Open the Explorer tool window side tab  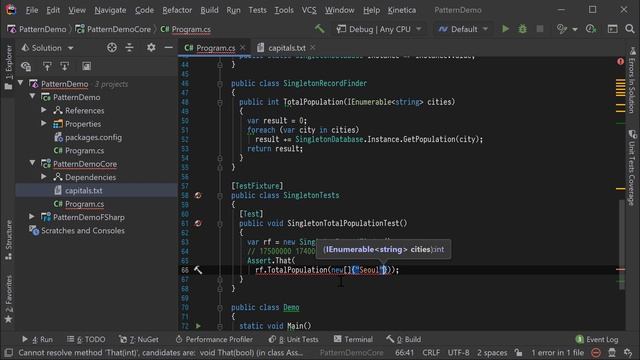click(8, 68)
